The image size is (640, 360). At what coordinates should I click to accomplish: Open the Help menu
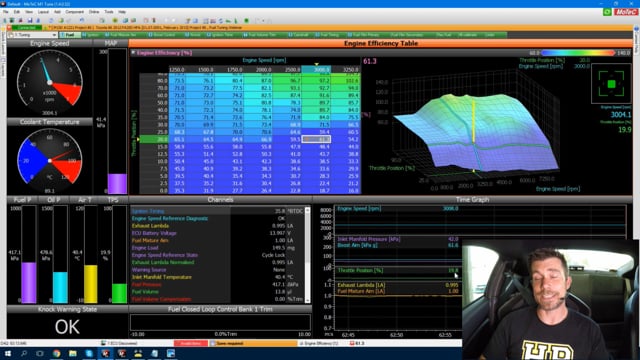(x=122, y=12)
